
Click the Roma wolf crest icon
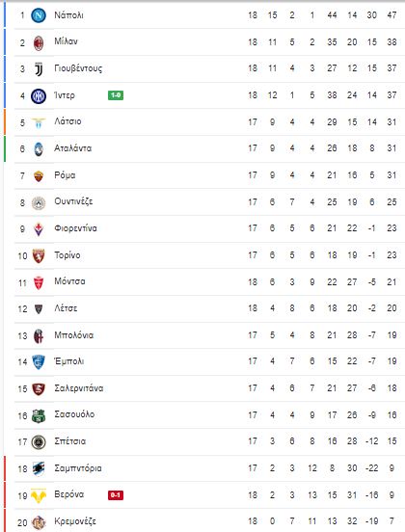(x=39, y=176)
